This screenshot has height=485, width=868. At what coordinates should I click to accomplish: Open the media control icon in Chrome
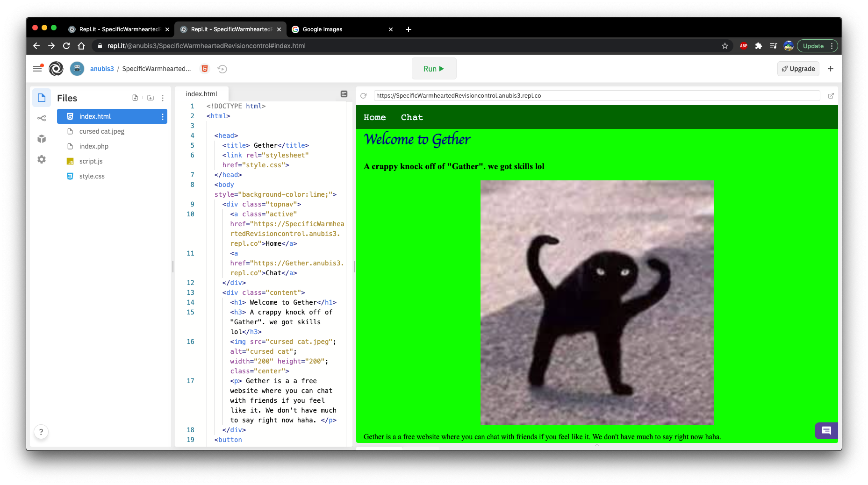coord(774,46)
